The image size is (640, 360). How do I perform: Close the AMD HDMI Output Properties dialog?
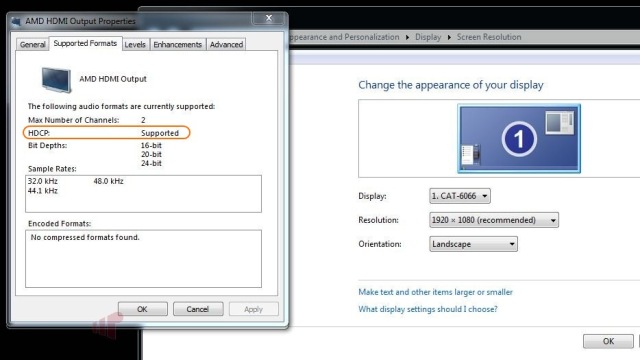pyautogui.click(x=269, y=18)
